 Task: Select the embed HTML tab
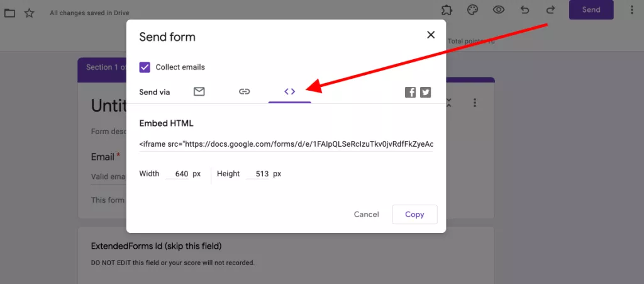coord(289,92)
